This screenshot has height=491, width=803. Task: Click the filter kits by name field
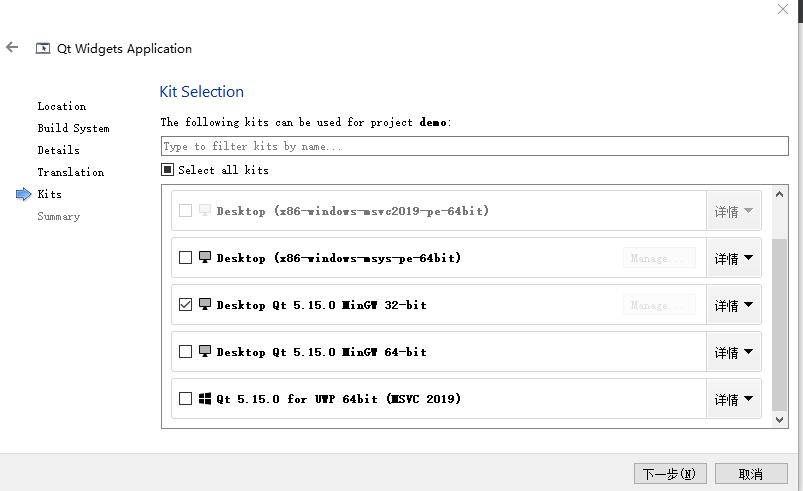pyautogui.click(x=474, y=146)
